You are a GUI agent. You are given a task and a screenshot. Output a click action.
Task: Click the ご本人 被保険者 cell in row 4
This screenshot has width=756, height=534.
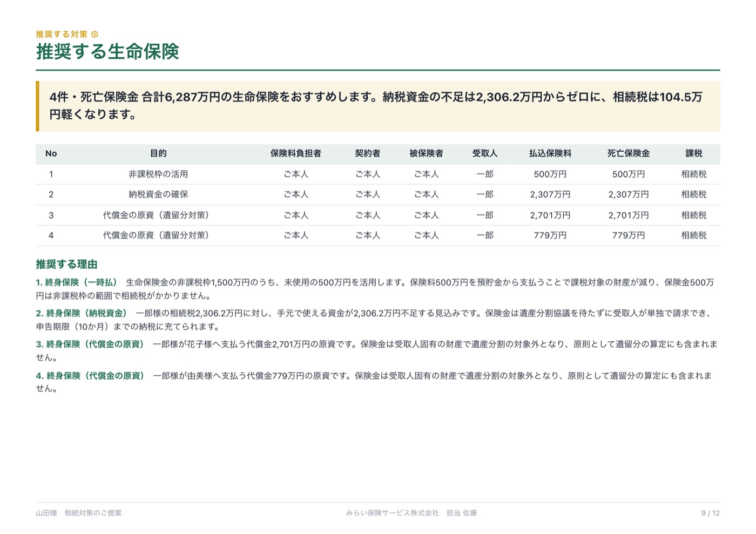(x=426, y=235)
